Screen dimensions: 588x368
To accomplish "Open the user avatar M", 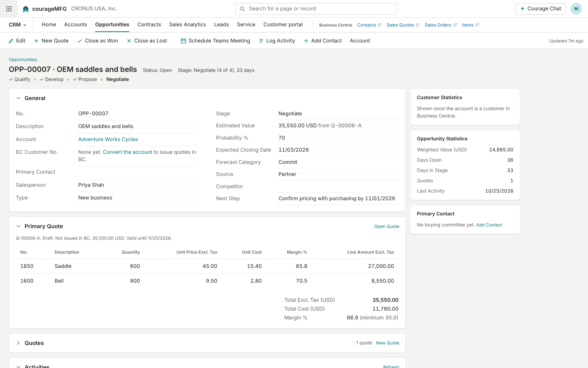I will pos(576,9).
